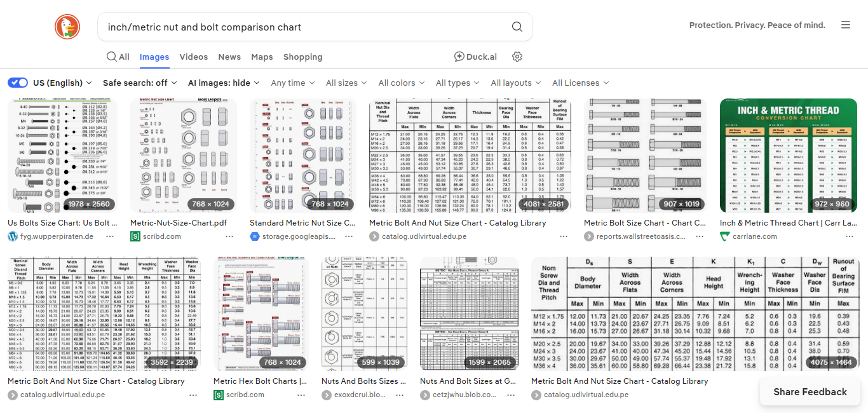
Task: Open the 4075 × 1464 bolt table thumbnail
Action: tap(695, 314)
